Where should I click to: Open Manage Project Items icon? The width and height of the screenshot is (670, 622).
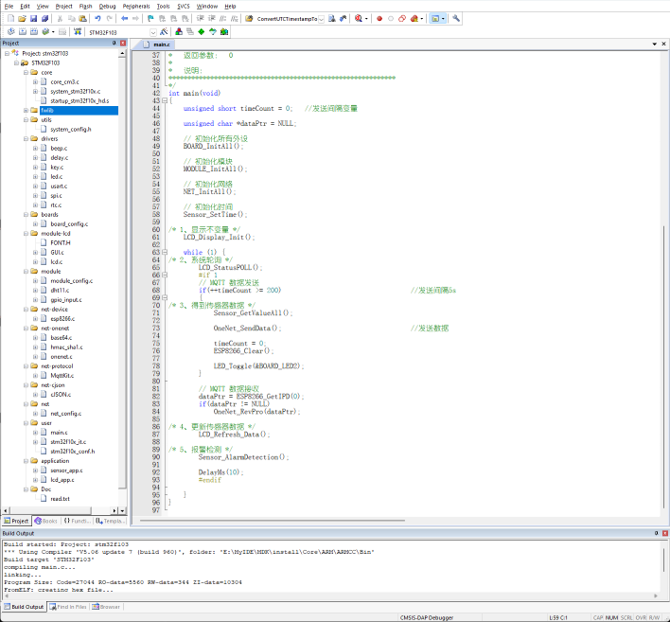(179, 32)
